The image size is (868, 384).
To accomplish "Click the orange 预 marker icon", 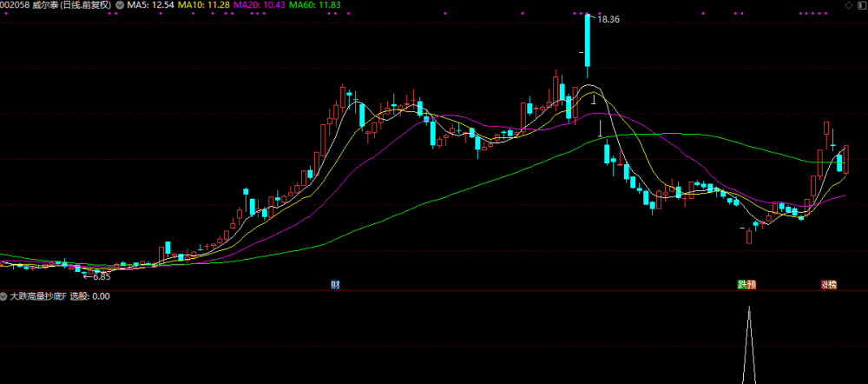I will [751, 285].
